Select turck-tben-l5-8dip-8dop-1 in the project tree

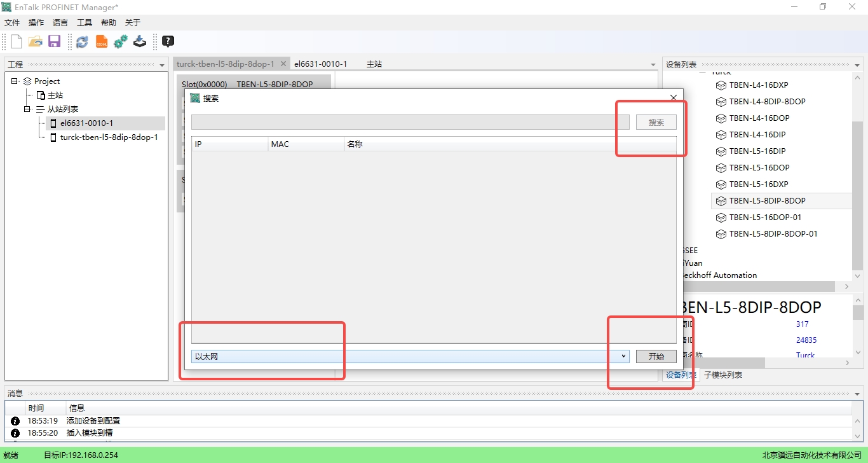tap(109, 137)
